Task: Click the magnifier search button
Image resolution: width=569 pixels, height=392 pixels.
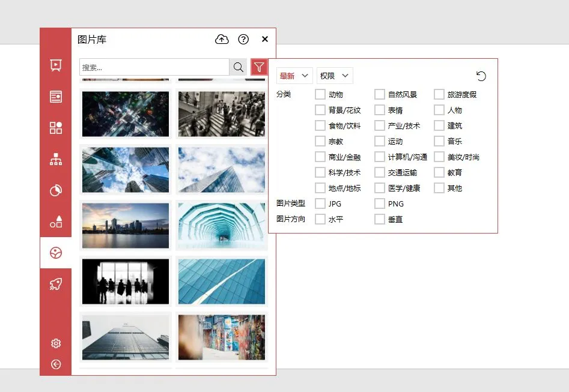Action: pos(238,67)
